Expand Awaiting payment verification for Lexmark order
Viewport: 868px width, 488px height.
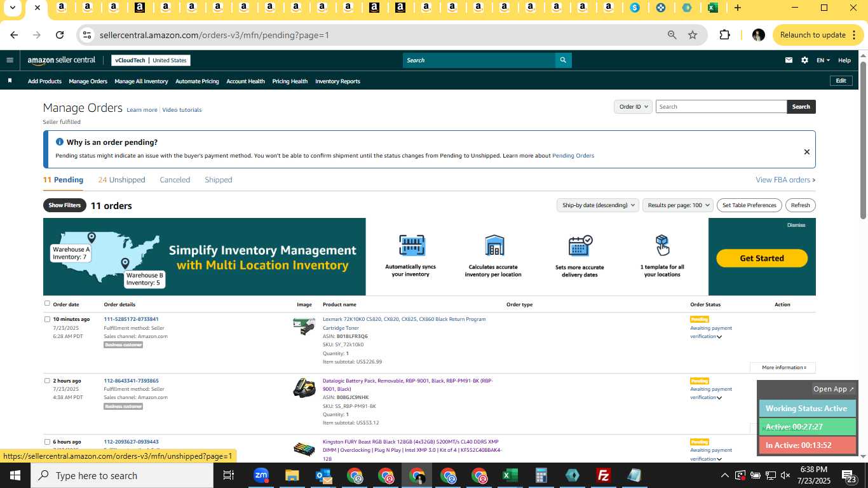(x=719, y=337)
